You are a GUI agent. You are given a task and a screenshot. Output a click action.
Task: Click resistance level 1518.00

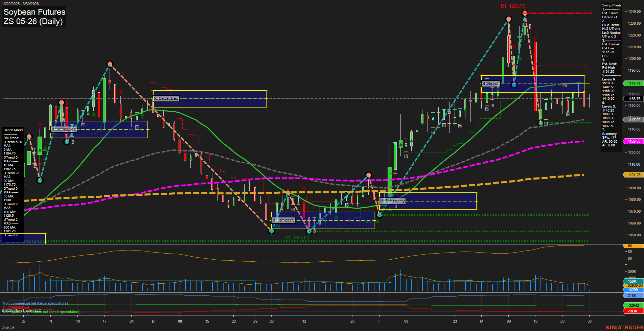click(608, 83)
